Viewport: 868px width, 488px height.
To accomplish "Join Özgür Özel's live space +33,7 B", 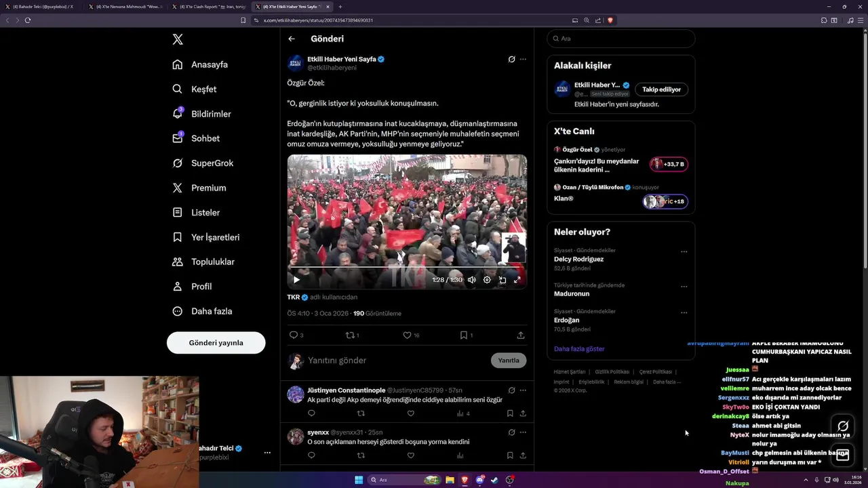I will 669,164.
